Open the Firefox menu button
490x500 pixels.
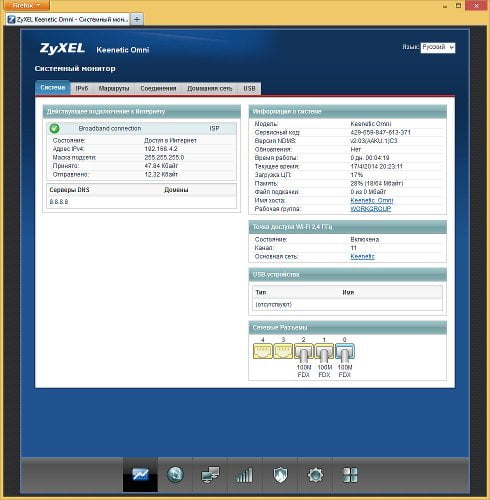click(25, 5)
